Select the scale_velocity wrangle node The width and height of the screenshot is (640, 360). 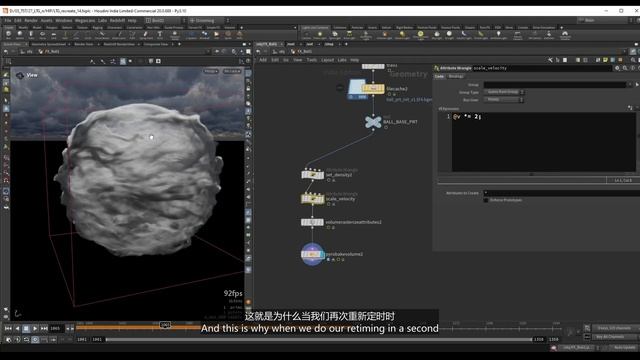[313, 198]
